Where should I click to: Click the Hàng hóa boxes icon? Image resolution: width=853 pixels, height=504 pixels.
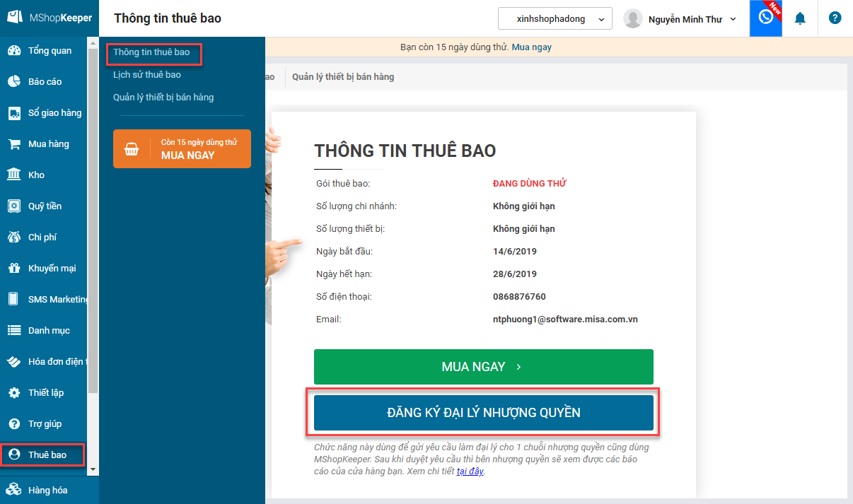[14, 490]
